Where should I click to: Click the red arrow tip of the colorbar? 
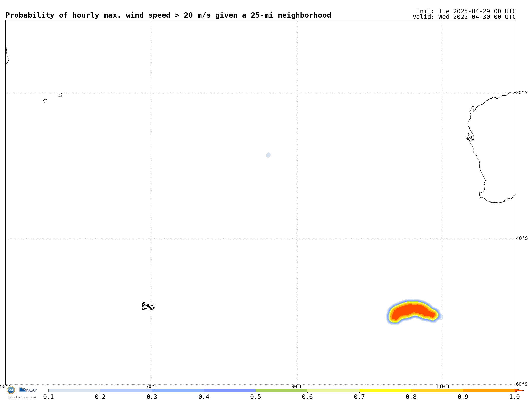[x=519, y=390]
